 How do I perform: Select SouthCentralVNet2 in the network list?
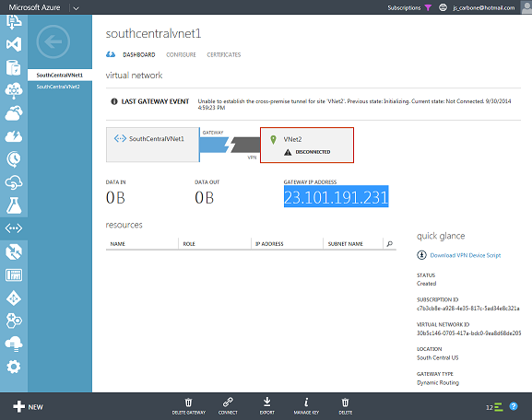click(x=58, y=87)
